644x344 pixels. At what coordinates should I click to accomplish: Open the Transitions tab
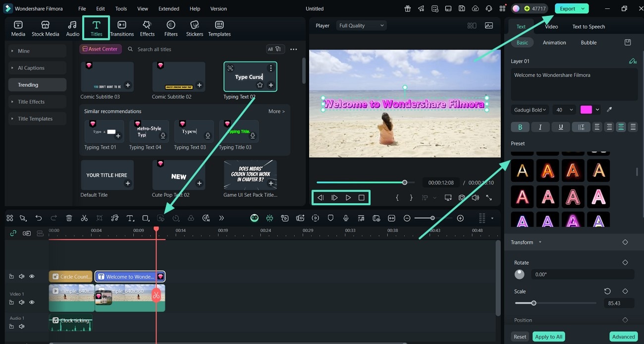(x=122, y=29)
